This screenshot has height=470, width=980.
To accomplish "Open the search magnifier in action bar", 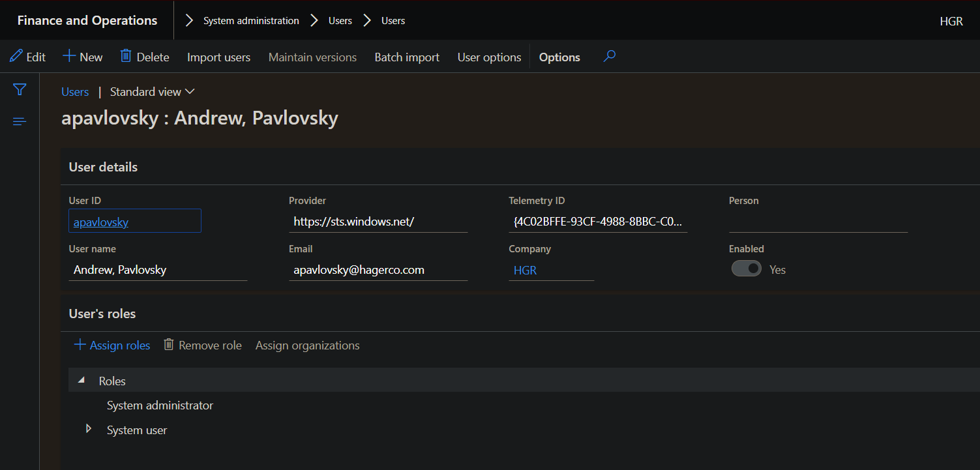I will (x=609, y=56).
